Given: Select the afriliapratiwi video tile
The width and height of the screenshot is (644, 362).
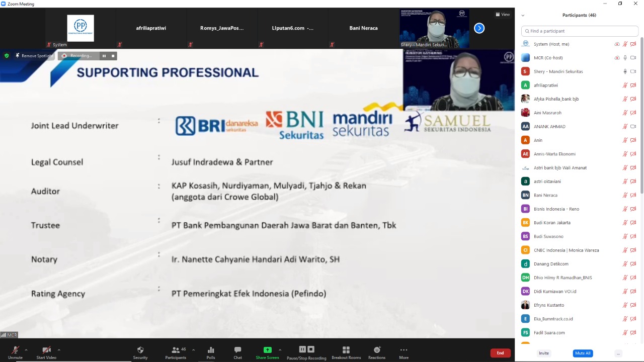Looking at the screenshot, I should tap(151, 28).
